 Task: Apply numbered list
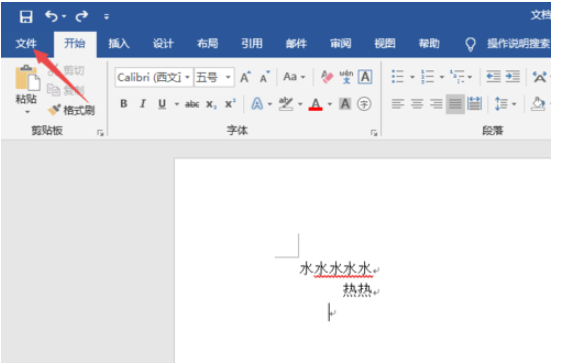click(427, 77)
